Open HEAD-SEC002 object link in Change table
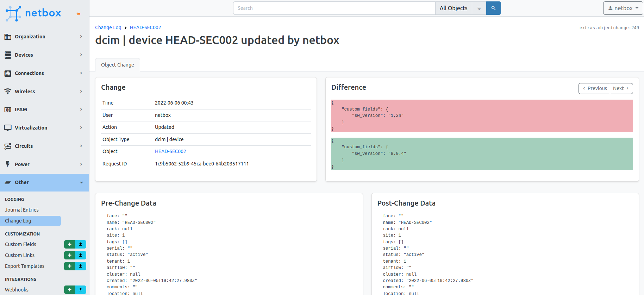This screenshot has height=295, width=644. point(170,151)
